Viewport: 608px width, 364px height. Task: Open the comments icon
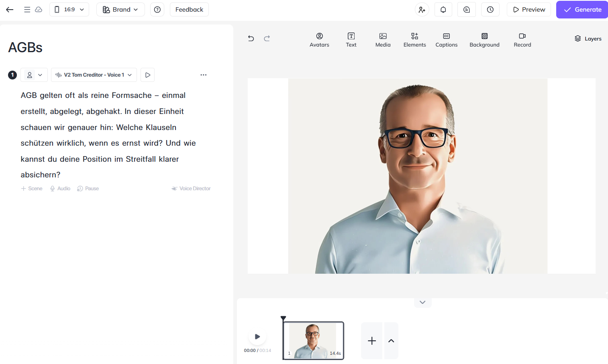[466, 10]
